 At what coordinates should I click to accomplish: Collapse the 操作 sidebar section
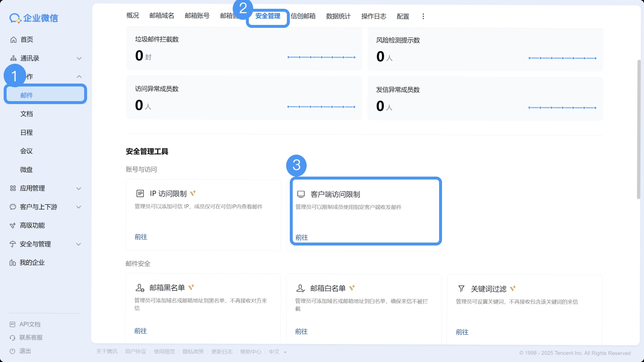[79, 76]
